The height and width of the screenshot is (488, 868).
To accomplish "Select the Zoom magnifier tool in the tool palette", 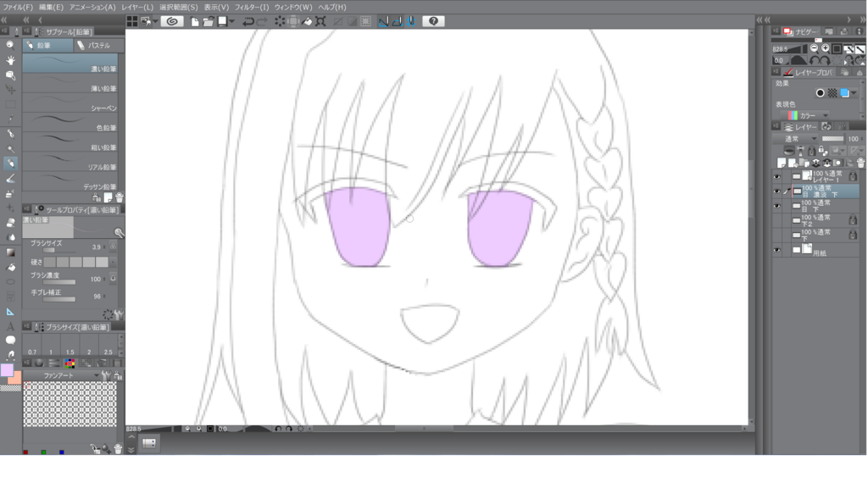I will pyautogui.click(x=10, y=45).
